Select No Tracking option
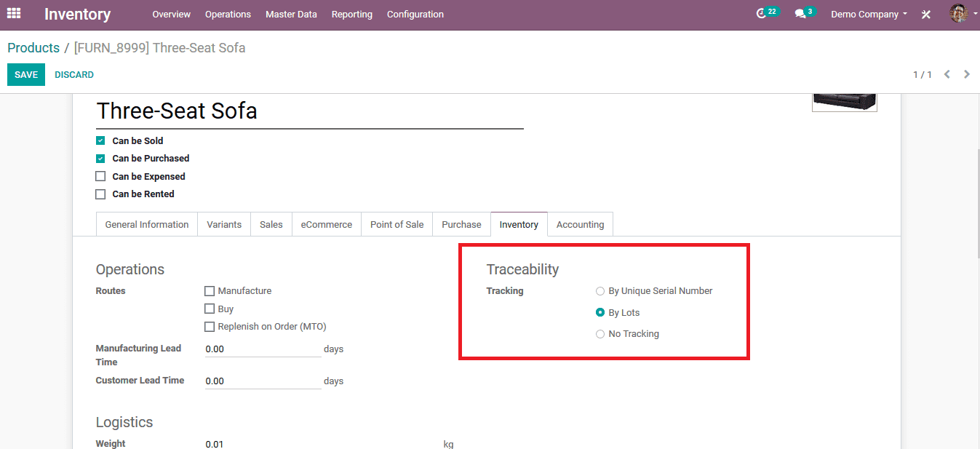 coord(600,334)
